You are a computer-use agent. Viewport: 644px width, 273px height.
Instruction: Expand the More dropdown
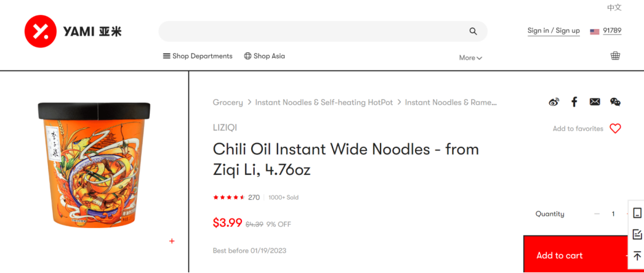[x=470, y=58]
